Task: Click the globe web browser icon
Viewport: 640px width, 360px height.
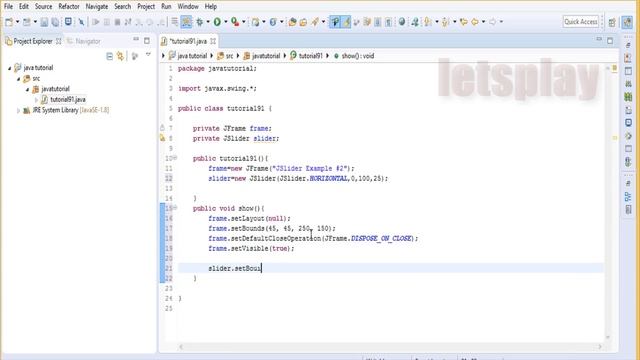Action: pyautogui.click(x=402, y=22)
